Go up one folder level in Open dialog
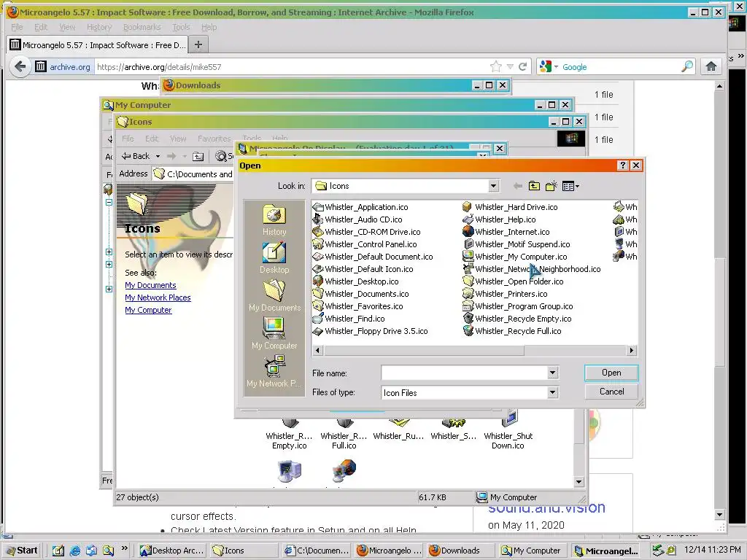Image resolution: width=747 pixels, height=560 pixels. click(x=534, y=186)
